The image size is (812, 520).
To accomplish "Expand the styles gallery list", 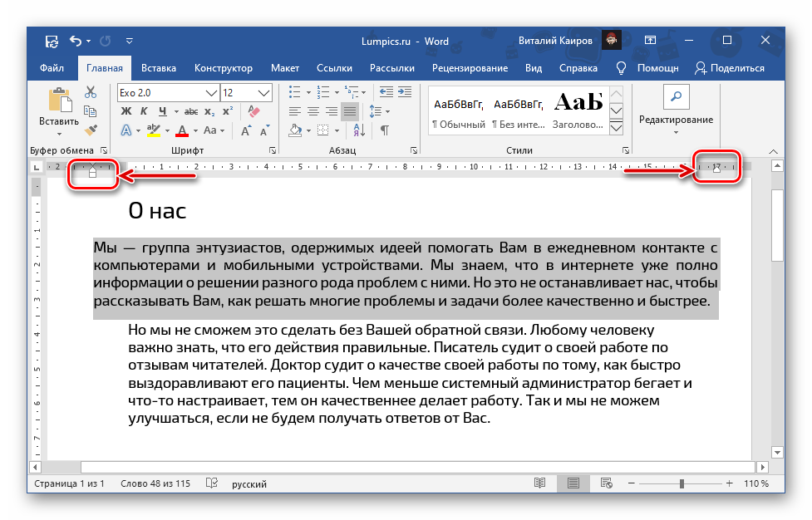I will 616,127.
